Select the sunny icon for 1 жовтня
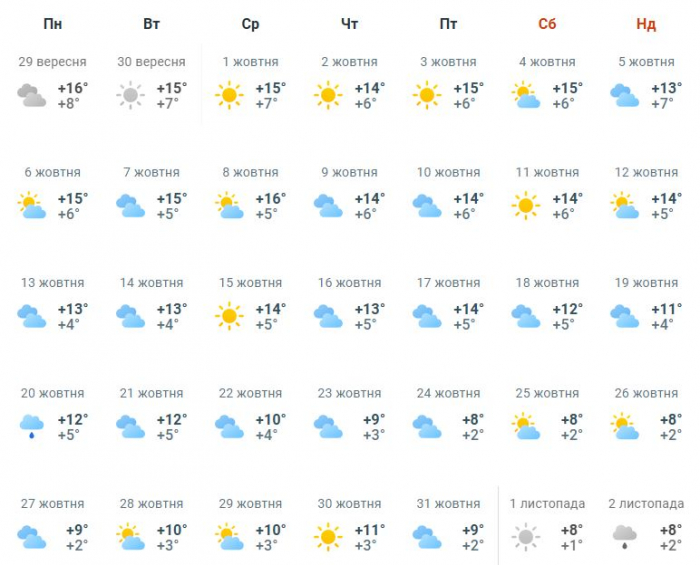This screenshot has width=700, height=565. 229,96
